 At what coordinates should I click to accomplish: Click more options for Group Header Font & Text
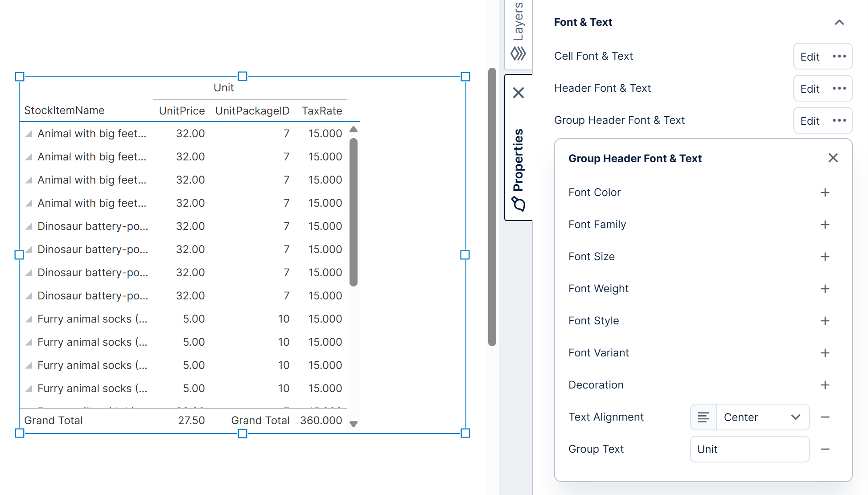point(839,120)
